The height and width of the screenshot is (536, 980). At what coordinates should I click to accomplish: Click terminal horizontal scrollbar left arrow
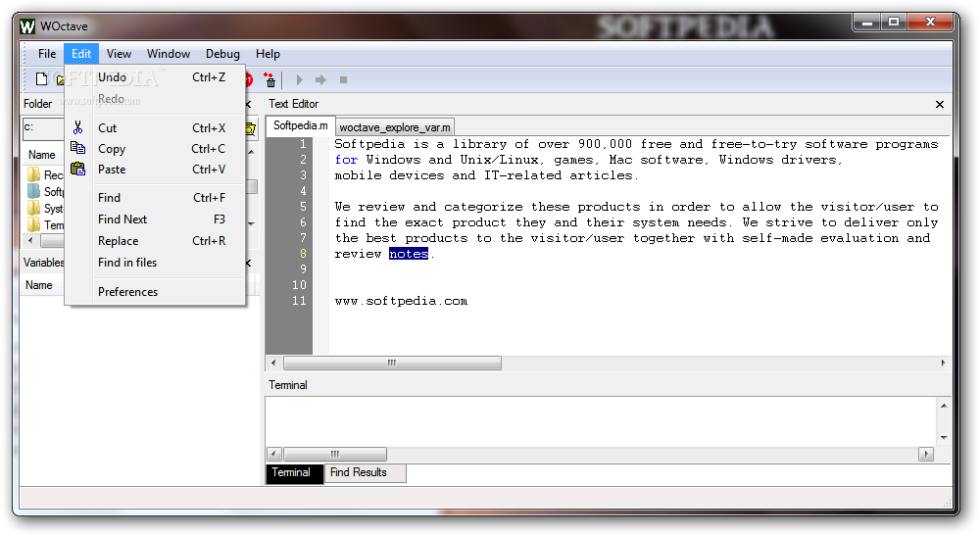click(x=273, y=454)
